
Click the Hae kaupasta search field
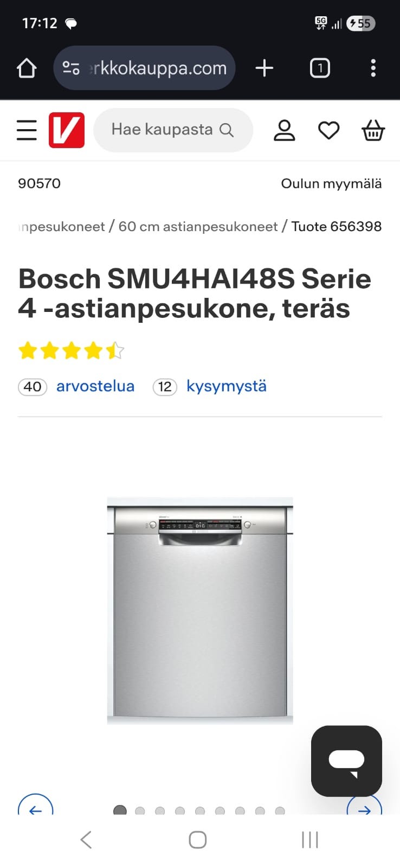click(x=173, y=130)
